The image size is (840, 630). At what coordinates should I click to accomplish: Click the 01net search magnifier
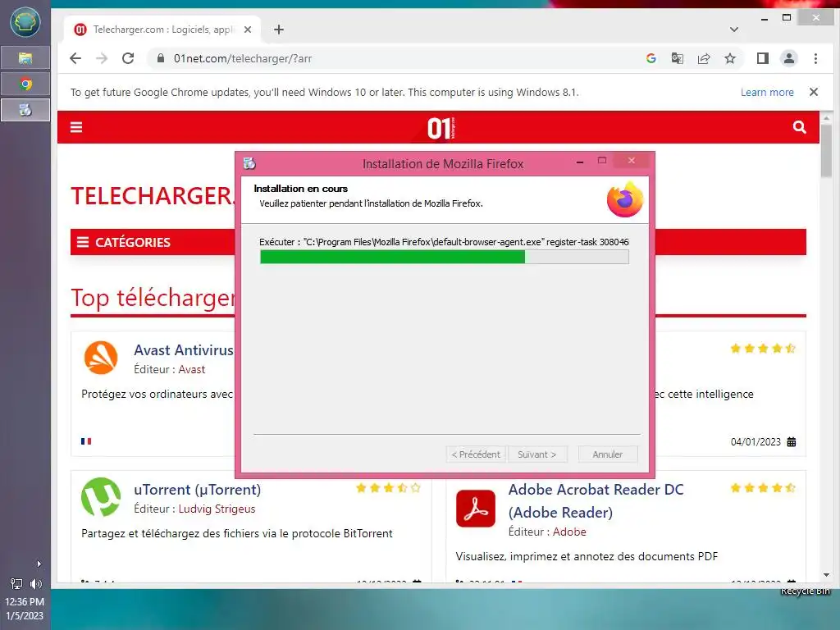799,127
